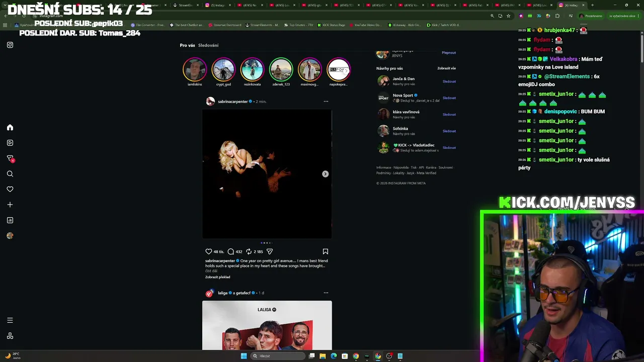The height and width of the screenshot is (362, 644).
Task: Open your profile avatar in the sidebar
Action: point(10,235)
